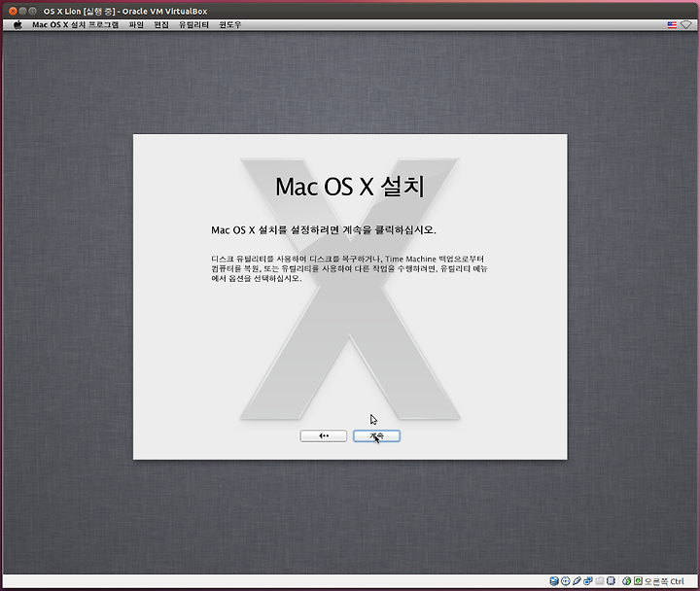This screenshot has height=591, width=700.
Task: Click the VirtualBox window title text
Action: [125, 11]
